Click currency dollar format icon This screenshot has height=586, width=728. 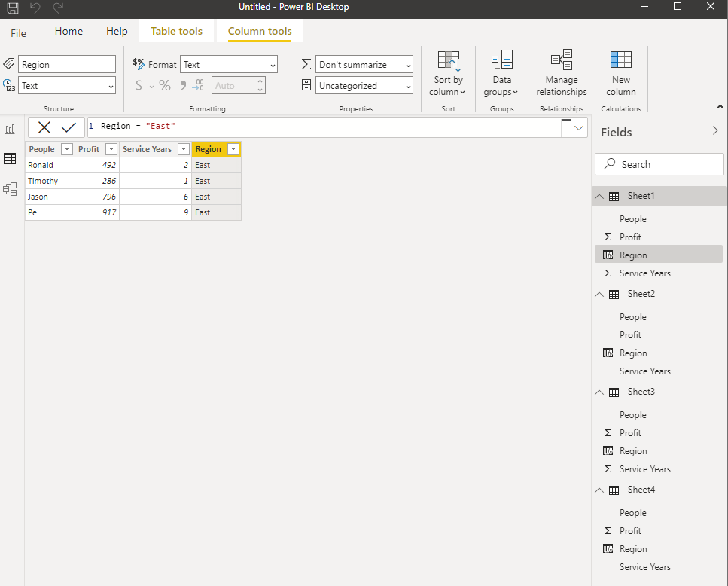[x=139, y=85]
